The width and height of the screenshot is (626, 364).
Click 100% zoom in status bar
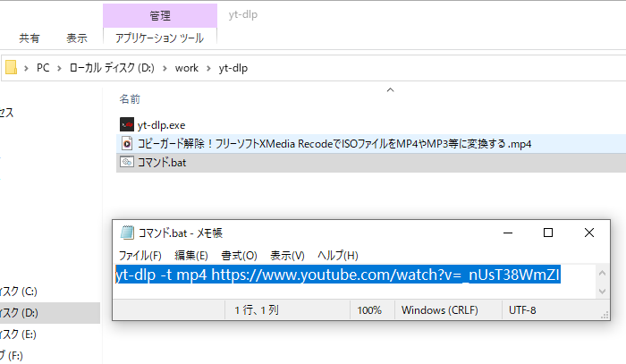point(369,310)
